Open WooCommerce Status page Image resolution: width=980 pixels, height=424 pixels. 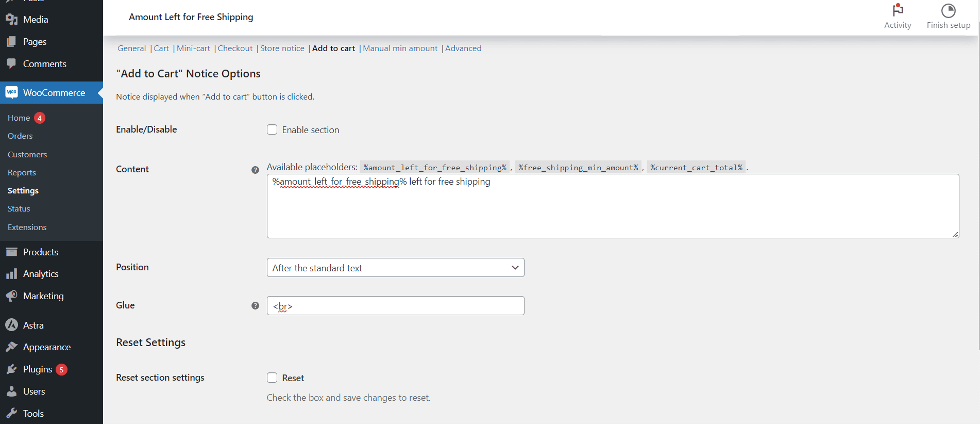[x=19, y=209]
